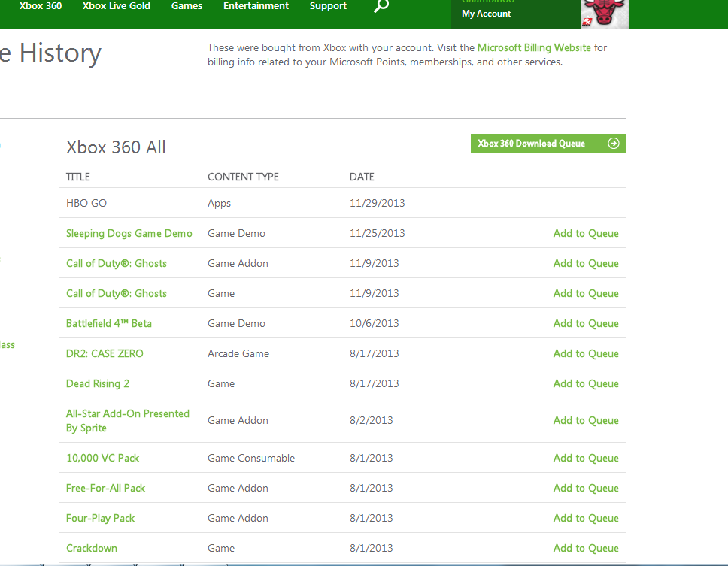Click the 8/2/2013 date cell

coord(371,420)
